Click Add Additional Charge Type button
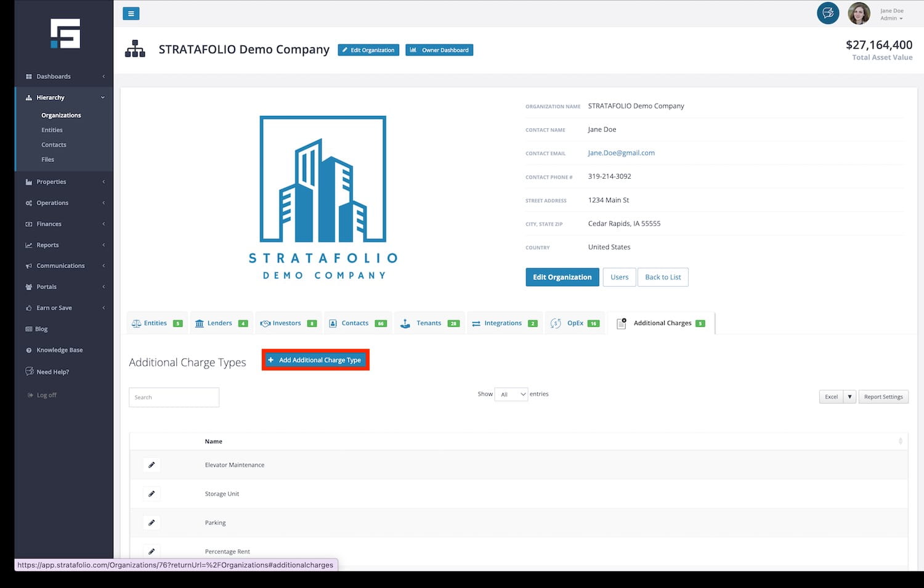 point(315,360)
